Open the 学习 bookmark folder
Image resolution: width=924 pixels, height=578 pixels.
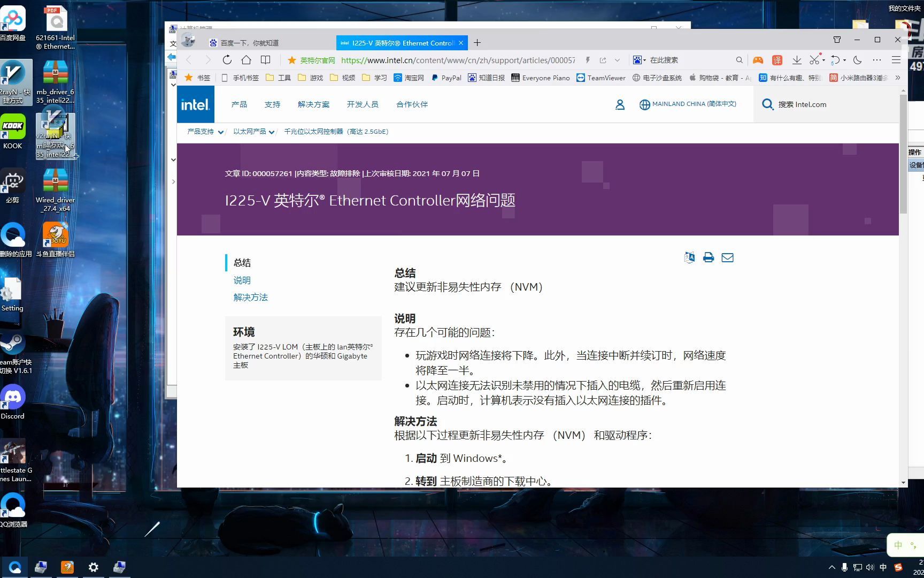pos(374,78)
